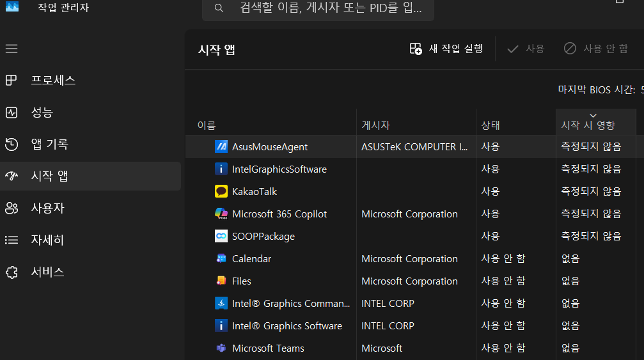Click the search input field

pos(318,8)
